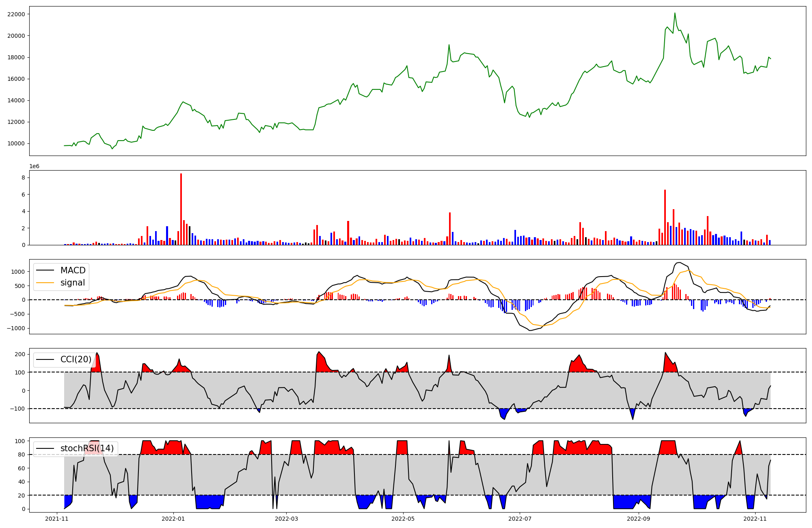Click the CCI(20) legend entry

(76, 359)
